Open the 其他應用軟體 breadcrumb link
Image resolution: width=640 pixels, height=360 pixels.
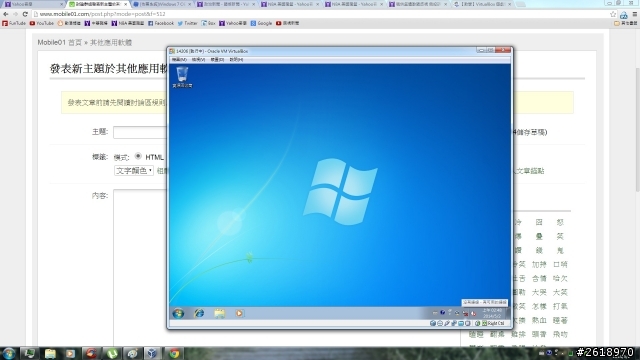(x=111, y=42)
